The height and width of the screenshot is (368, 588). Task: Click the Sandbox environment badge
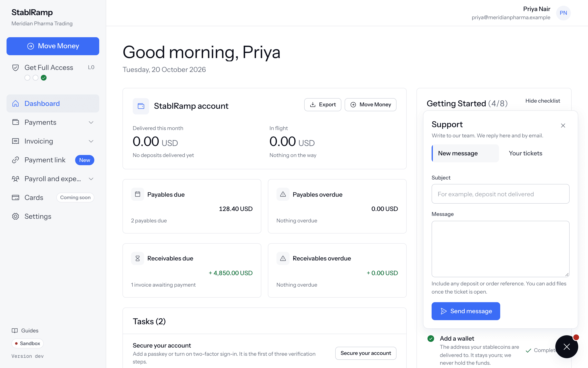coord(27,343)
